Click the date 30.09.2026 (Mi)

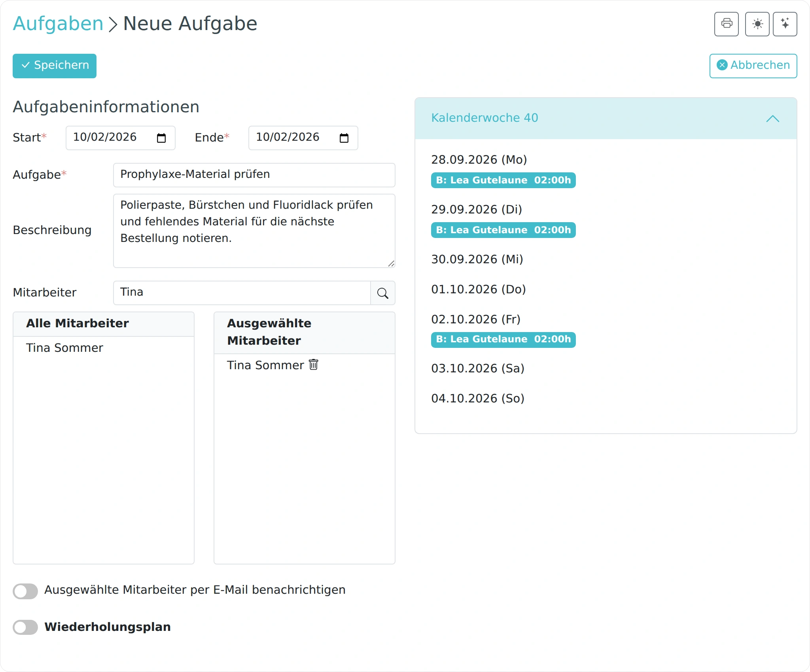pyautogui.click(x=477, y=259)
